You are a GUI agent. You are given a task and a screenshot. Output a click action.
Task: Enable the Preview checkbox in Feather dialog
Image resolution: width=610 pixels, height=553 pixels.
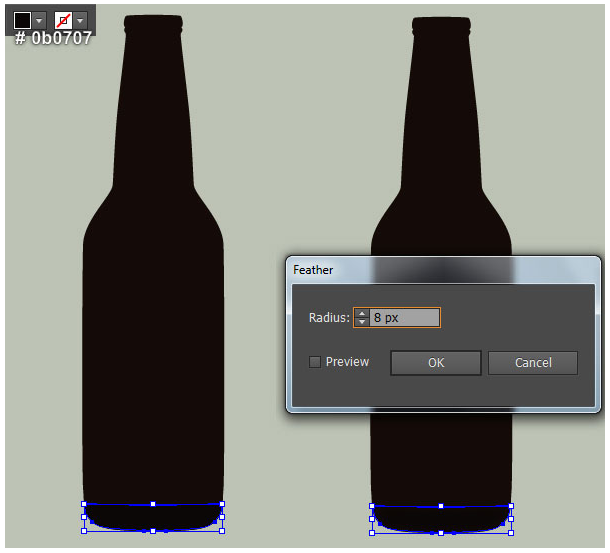tap(315, 362)
